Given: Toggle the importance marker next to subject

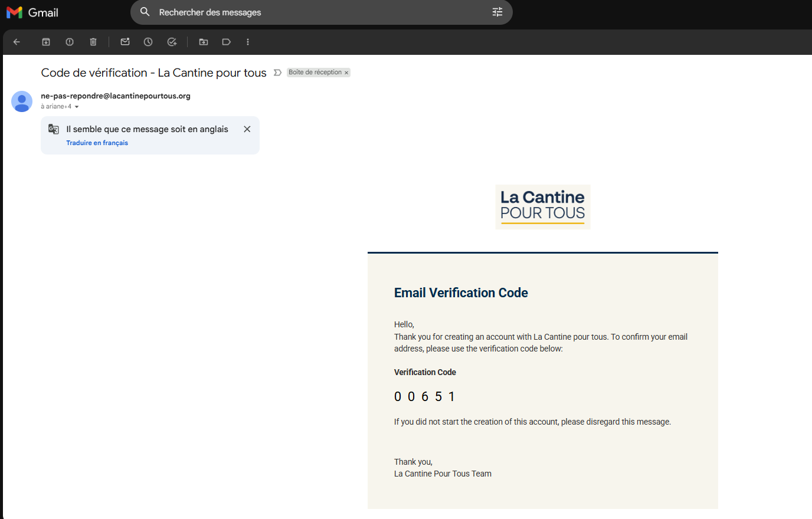Looking at the screenshot, I should (277, 73).
